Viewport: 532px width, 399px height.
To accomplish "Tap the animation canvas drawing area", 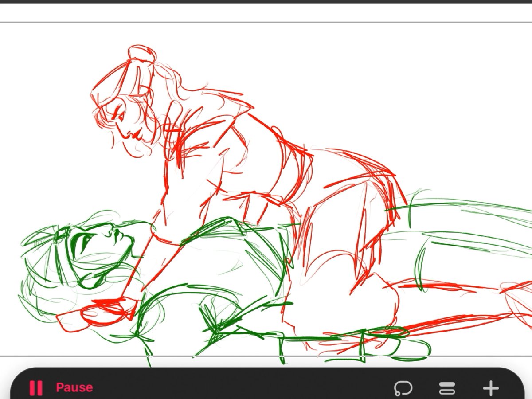I will [266, 189].
